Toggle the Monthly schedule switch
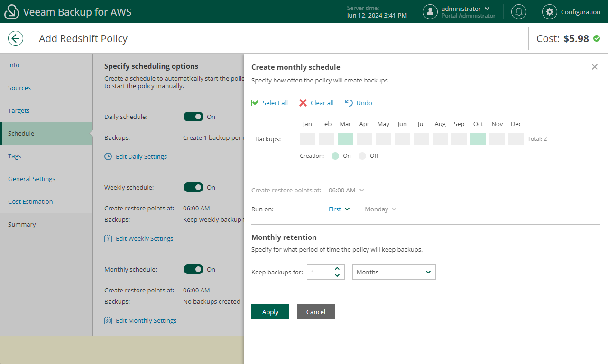608x364 pixels. (x=193, y=269)
